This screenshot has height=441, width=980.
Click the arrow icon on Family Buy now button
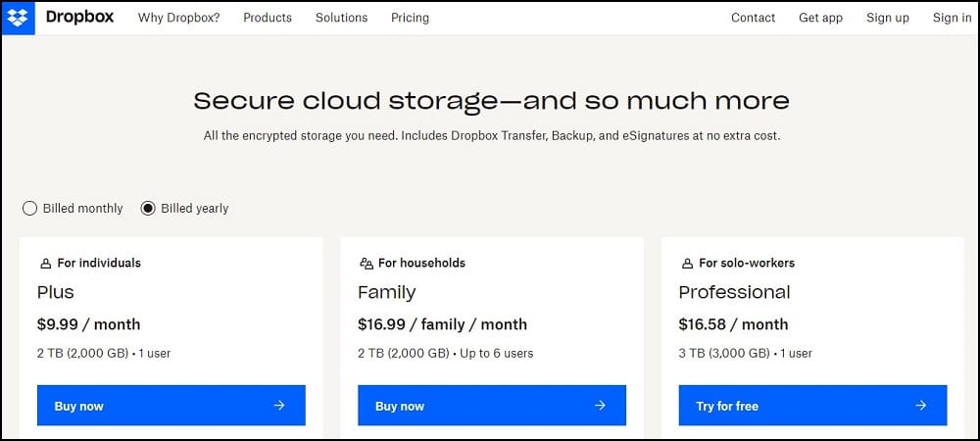pos(600,406)
